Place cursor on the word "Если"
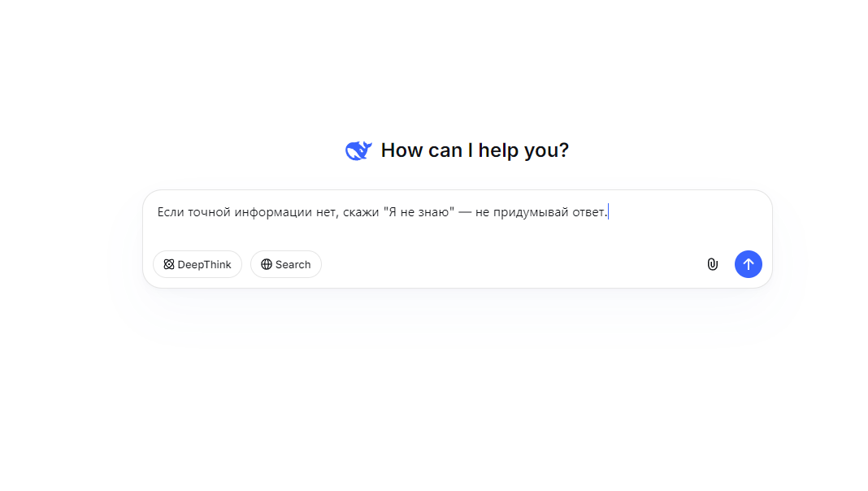This screenshot has width=868, height=491. [171, 213]
